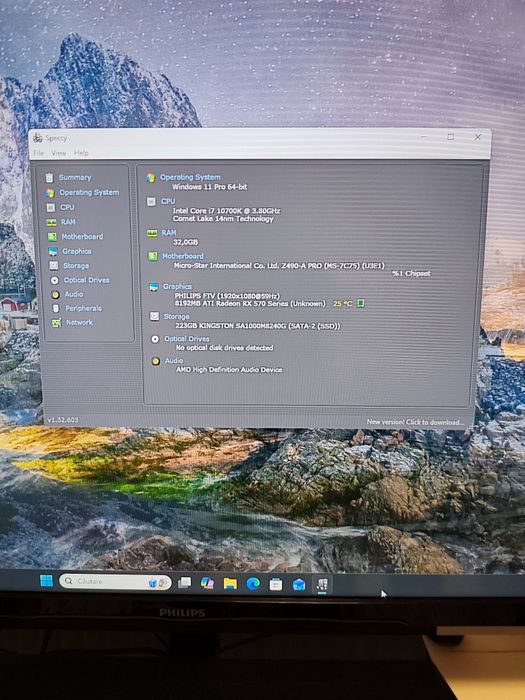Open Microsoft Store from the taskbar
Image resolution: width=525 pixels, height=700 pixels.
coord(276,584)
